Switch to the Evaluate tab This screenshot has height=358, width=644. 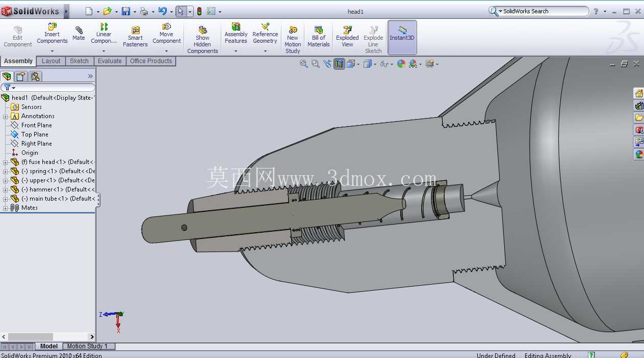(110, 61)
